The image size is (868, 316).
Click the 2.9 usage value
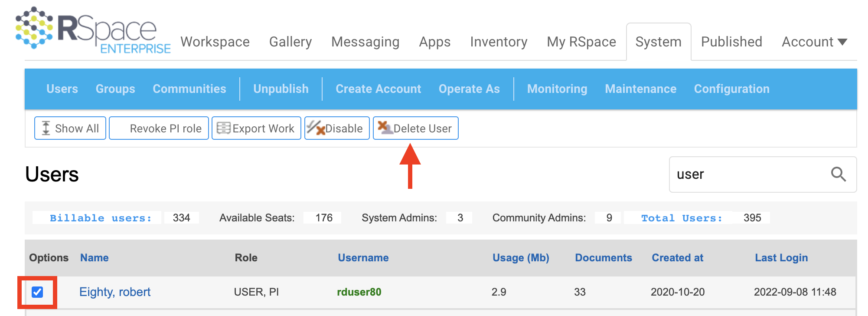tap(499, 292)
